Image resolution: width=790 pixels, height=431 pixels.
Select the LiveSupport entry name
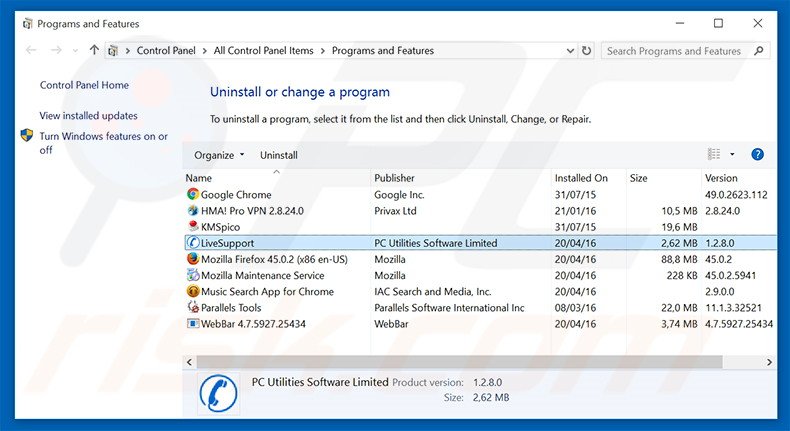point(227,243)
